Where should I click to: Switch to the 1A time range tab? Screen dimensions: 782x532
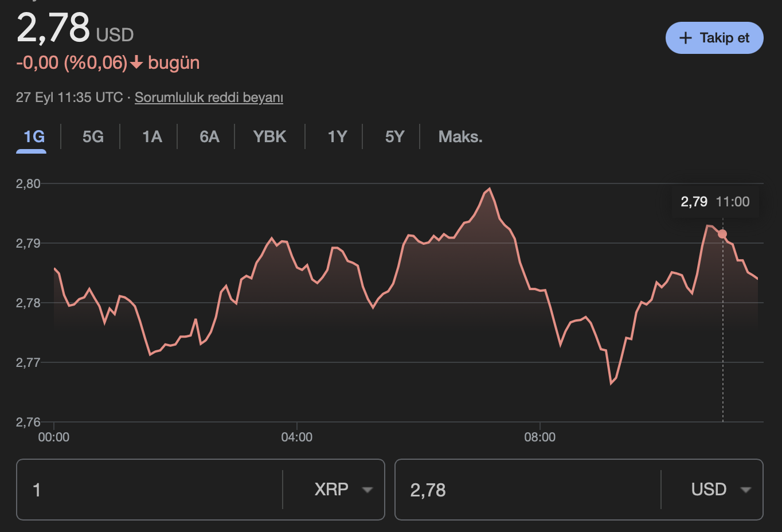pyautogui.click(x=152, y=136)
